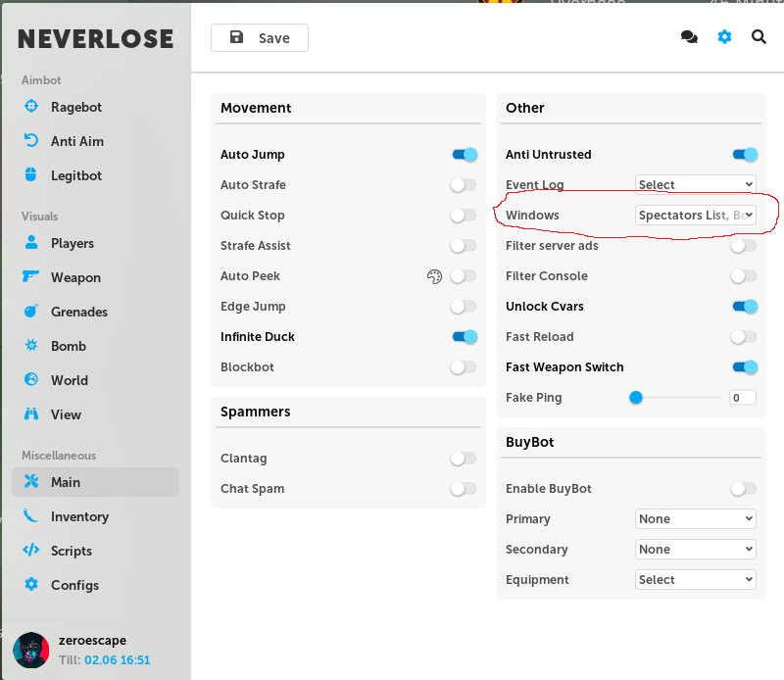Click the Legitbot mouse icon
This screenshot has width=784, height=680.
pos(31,175)
